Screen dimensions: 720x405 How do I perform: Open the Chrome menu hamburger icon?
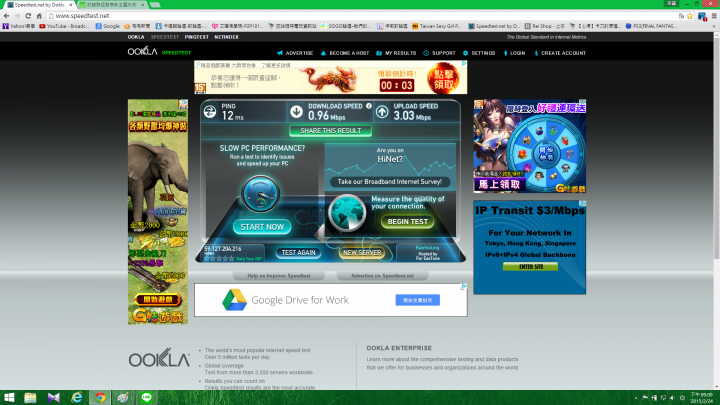[x=714, y=16]
